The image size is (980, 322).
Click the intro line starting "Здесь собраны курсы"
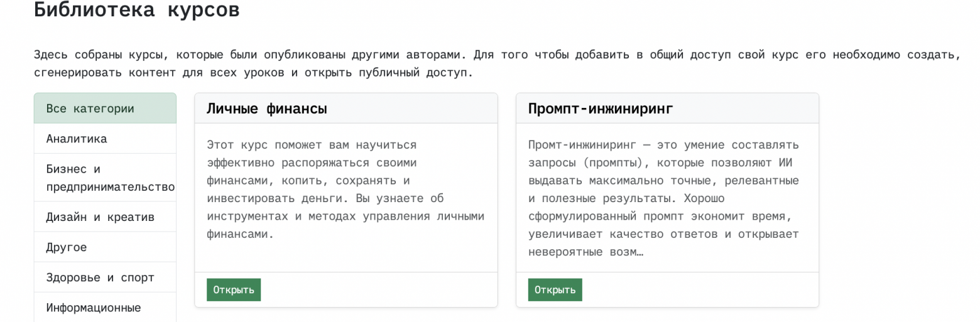(x=496, y=54)
